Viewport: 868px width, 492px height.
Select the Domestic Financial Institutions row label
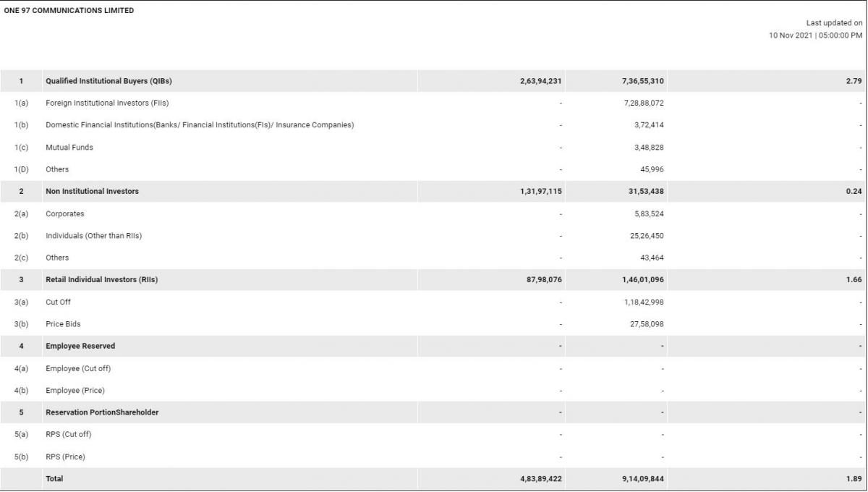[200, 125]
